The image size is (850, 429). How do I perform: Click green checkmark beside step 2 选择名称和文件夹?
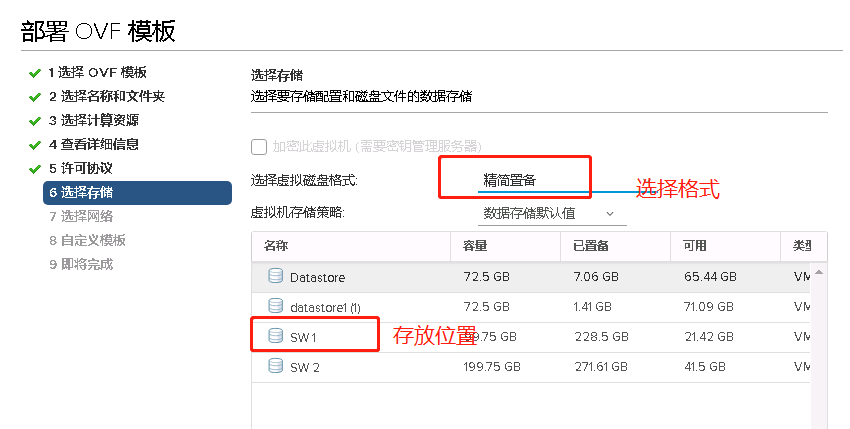click(x=35, y=96)
